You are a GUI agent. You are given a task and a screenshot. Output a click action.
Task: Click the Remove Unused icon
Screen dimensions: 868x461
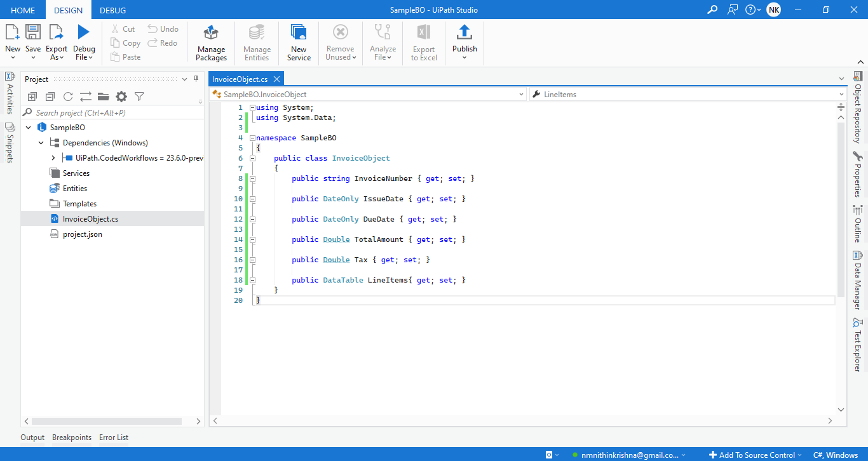point(341,32)
